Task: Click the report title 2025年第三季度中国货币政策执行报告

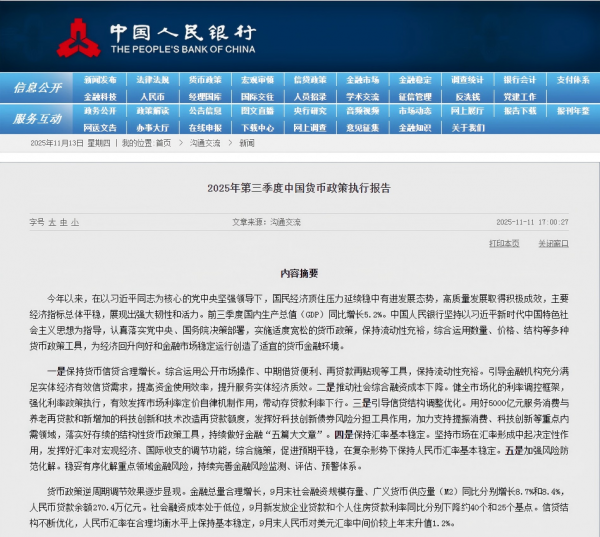Action: pos(299,188)
